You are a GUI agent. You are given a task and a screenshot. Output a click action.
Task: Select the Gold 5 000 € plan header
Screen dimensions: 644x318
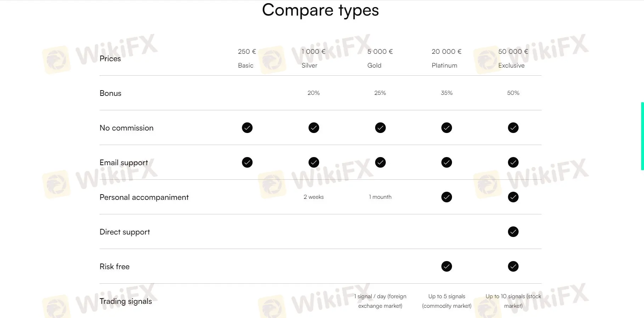(x=380, y=58)
